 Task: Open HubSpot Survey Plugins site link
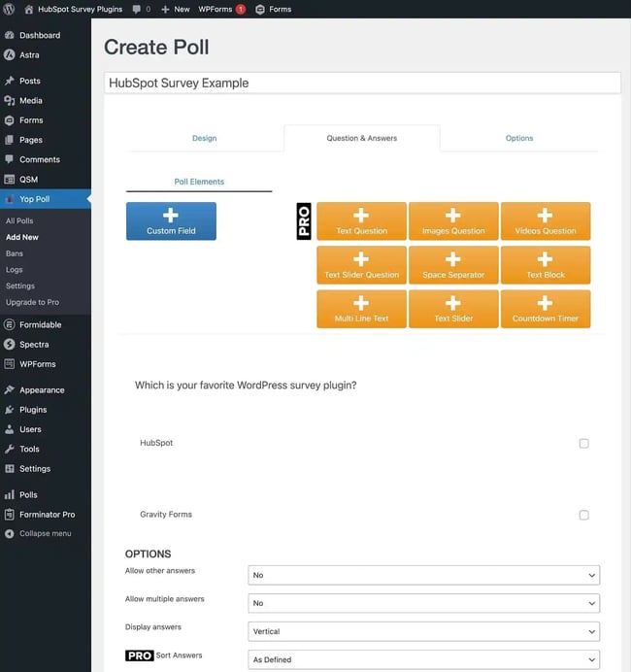(x=81, y=9)
